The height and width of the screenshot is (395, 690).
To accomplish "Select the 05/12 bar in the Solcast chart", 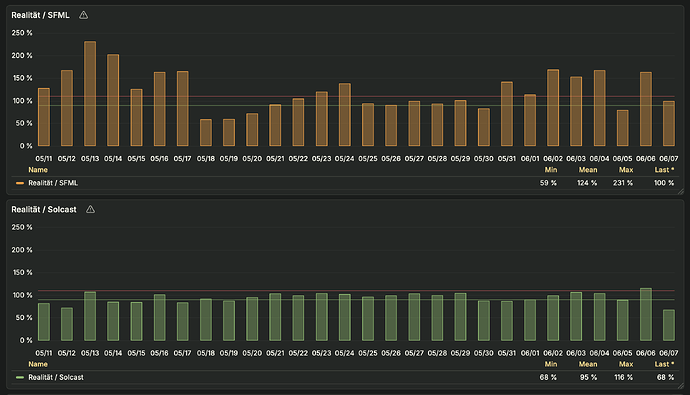I will pyautogui.click(x=67, y=324).
